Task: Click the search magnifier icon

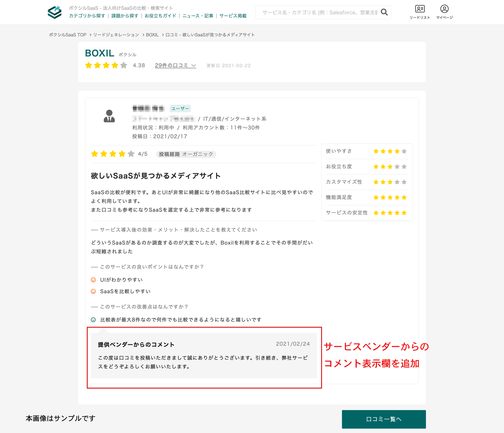Action: pyautogui.click(x=384, y=12)
